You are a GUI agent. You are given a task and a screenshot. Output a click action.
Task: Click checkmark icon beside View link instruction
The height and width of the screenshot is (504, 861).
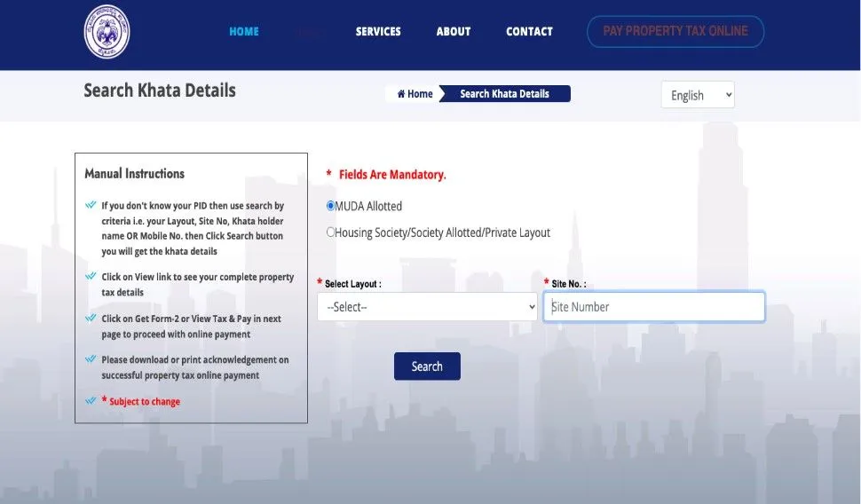91,276
